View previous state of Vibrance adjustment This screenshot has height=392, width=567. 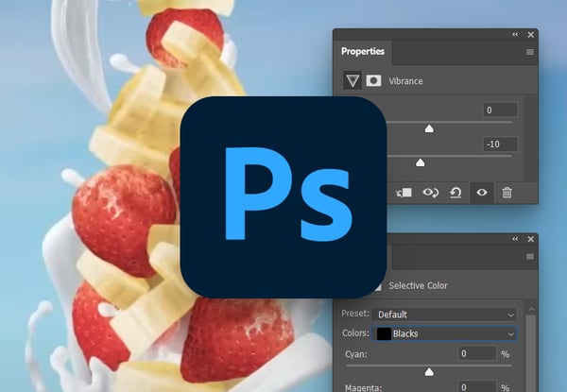pos(430,193)
